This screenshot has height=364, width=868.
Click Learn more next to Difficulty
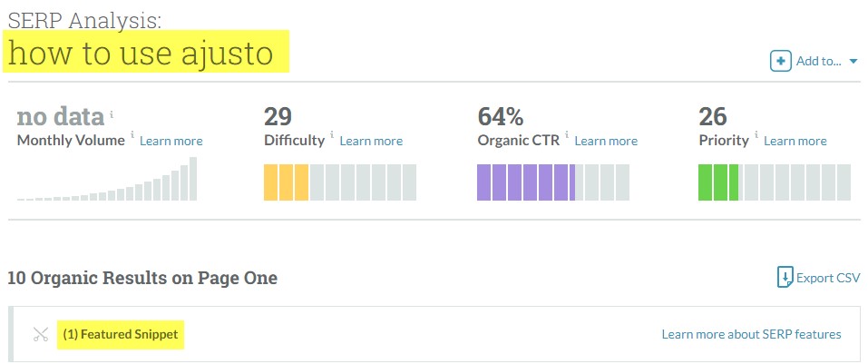coord(371,141)
